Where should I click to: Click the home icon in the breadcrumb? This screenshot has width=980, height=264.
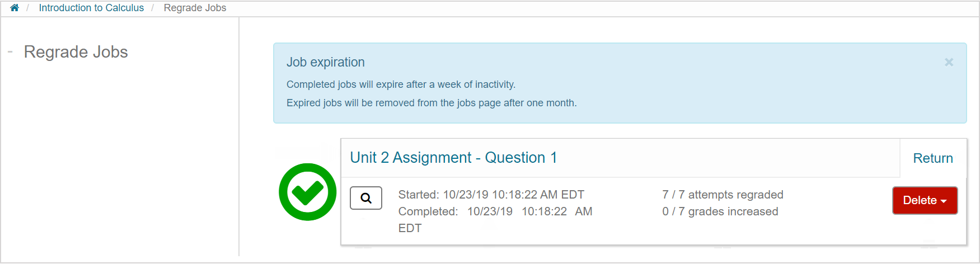tap(15, 8)
